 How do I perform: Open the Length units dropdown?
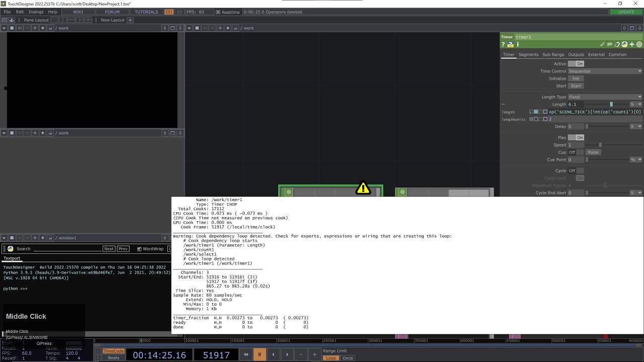[636, 105]
